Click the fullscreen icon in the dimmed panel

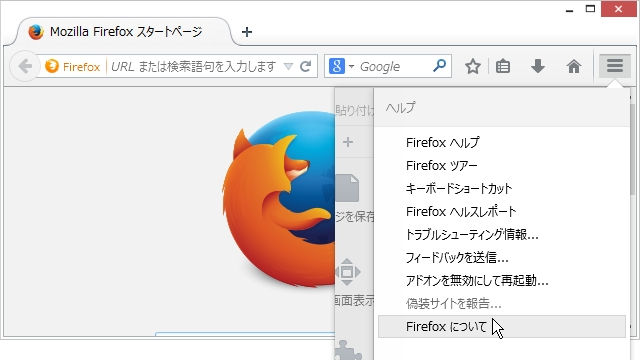click(x=347, y=272)
